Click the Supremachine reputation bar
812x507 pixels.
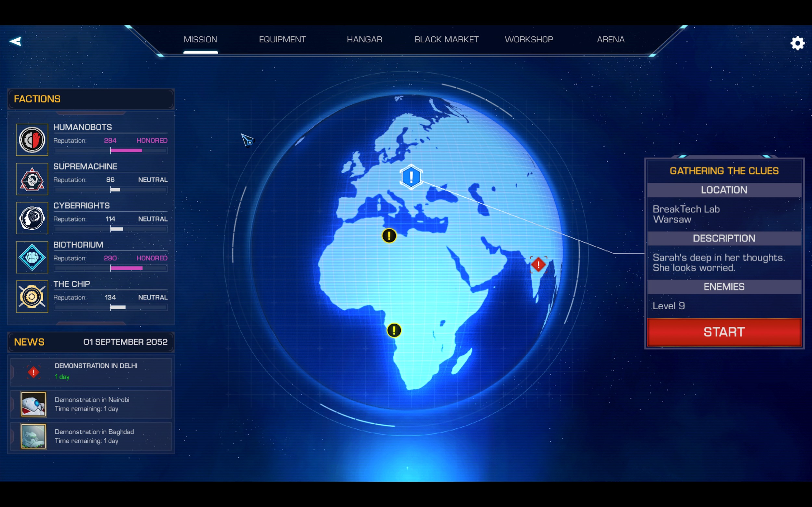point(110,190)
